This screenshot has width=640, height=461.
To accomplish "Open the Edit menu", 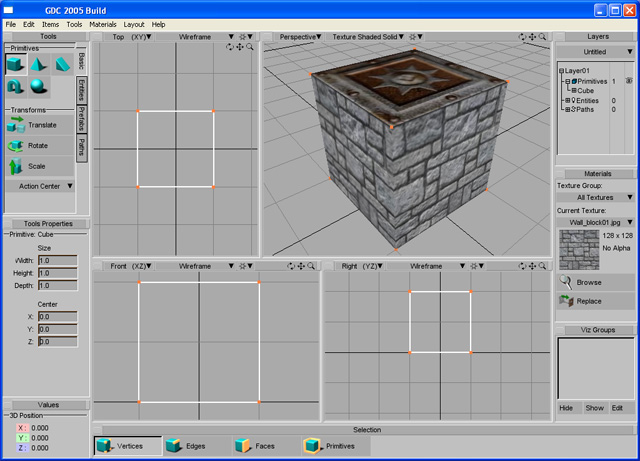I will coord(29,24).
